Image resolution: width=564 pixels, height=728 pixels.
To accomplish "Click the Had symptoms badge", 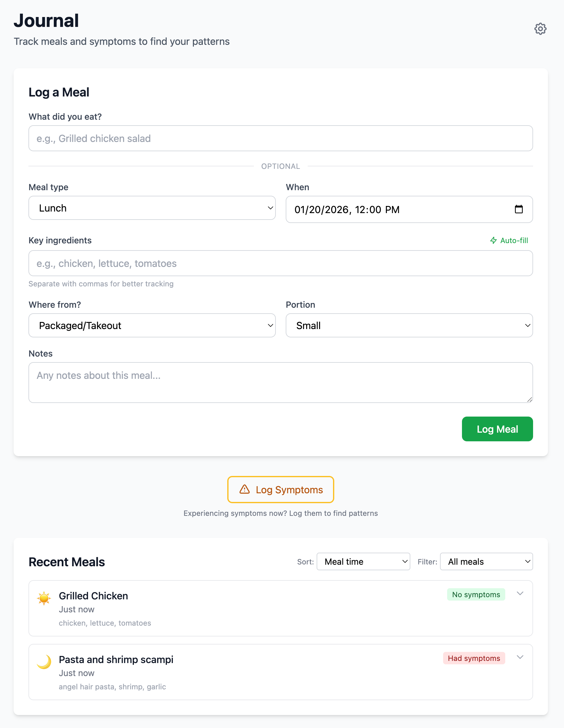I will (474, 658).
